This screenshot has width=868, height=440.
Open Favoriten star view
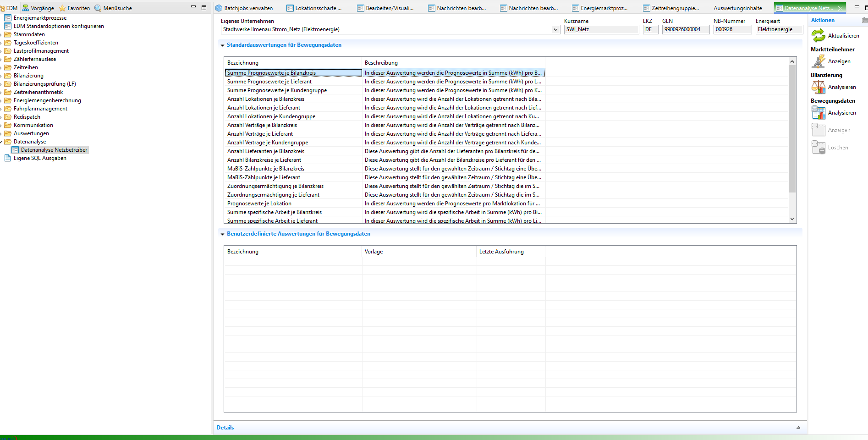click(x=74, y=8)
